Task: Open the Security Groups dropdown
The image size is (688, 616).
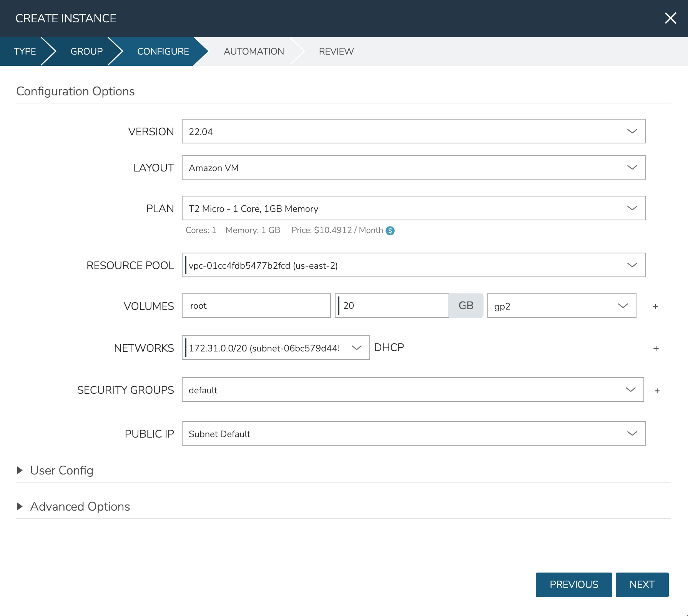Action: 412,390
